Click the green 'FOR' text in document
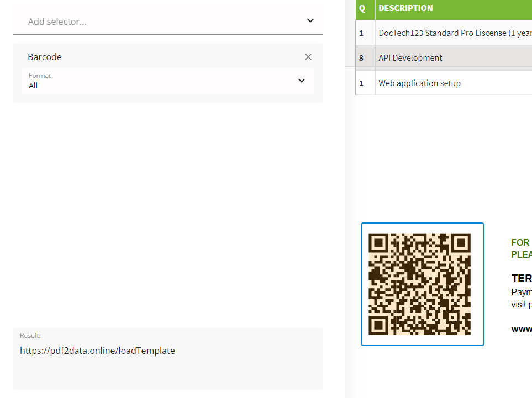The height and width of the screenshot is (398, 532). pos(520,243)
